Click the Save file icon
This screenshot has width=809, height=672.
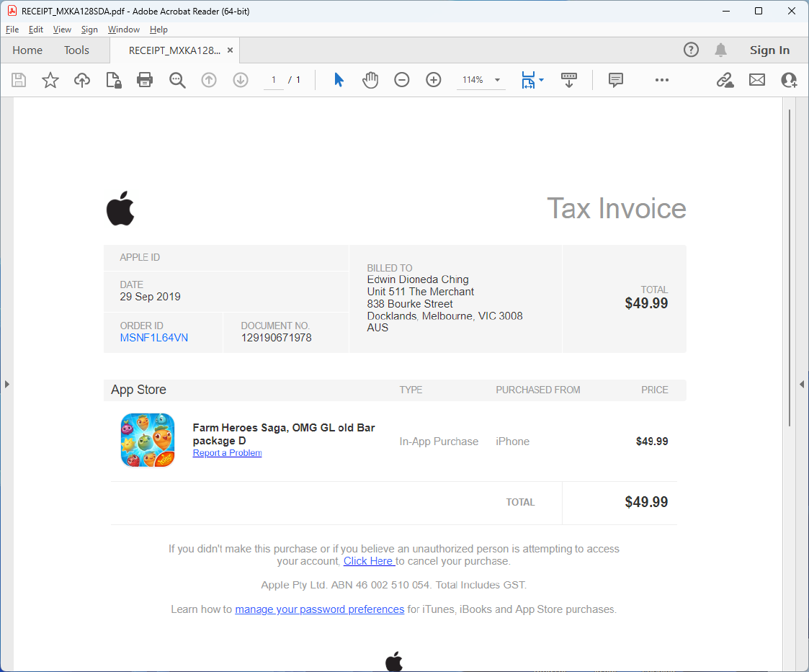click(19, 80)
